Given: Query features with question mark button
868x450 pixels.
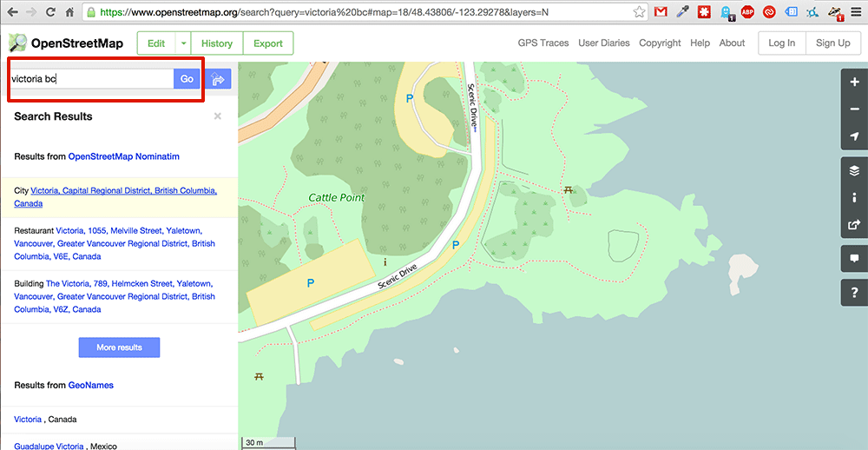Looking at the screenshot, I should coord(854,292).
